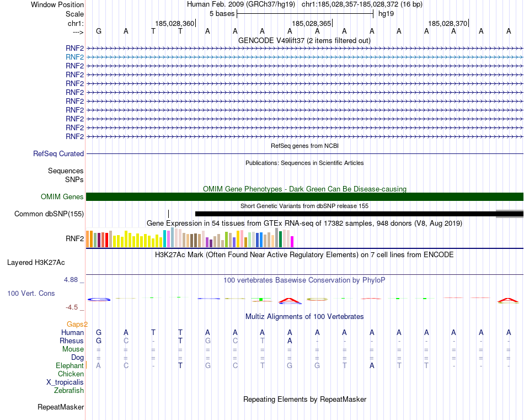
Task: Open the GENCODE V49lift37 track title
Action: (x=304, y=41)
